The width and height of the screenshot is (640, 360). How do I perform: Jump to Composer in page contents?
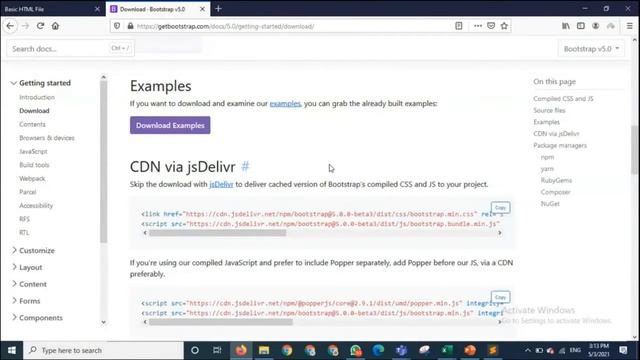coord(556,192)
